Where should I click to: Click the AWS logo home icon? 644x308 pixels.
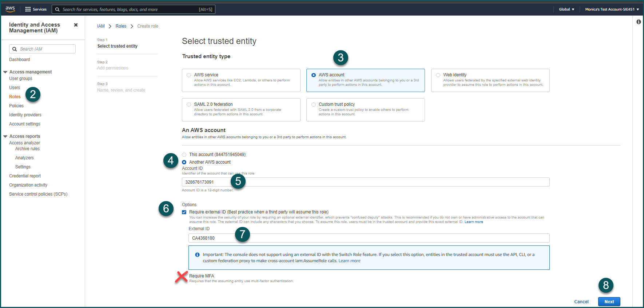point(10,9)
